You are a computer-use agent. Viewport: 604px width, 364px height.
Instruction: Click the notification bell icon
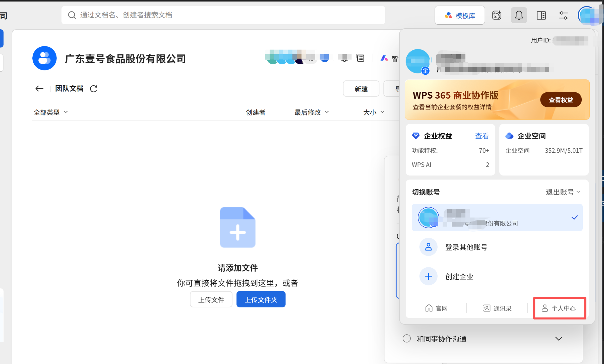click(x=519, y=16)
